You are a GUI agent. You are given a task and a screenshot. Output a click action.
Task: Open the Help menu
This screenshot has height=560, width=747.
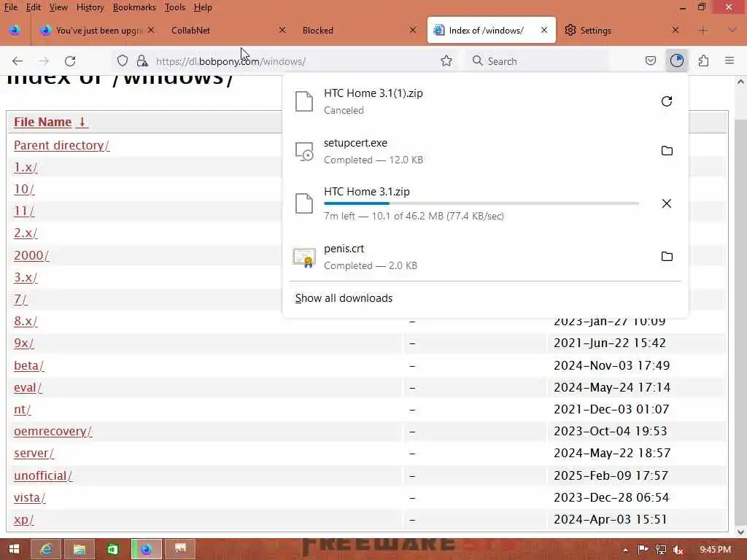point(203,7)
